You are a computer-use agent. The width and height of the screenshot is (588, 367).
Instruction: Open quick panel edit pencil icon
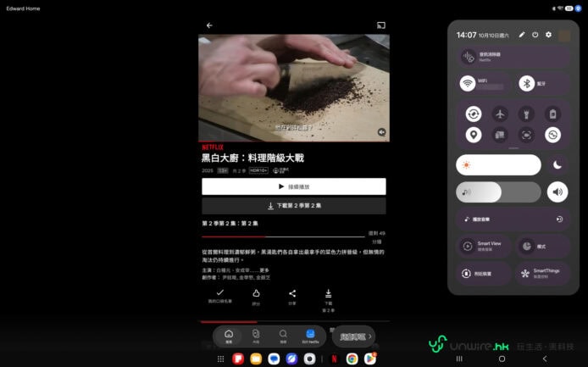point(522,35)
